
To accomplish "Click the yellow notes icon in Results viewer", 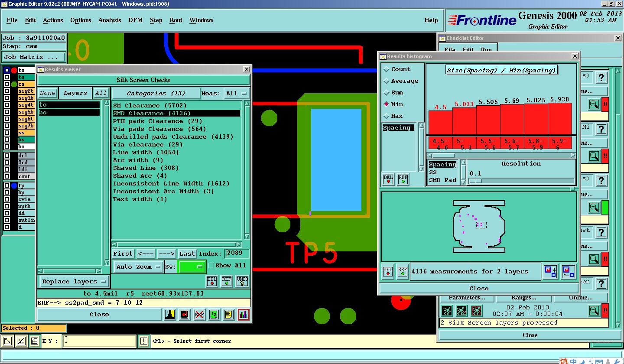I will coord(229,315).
